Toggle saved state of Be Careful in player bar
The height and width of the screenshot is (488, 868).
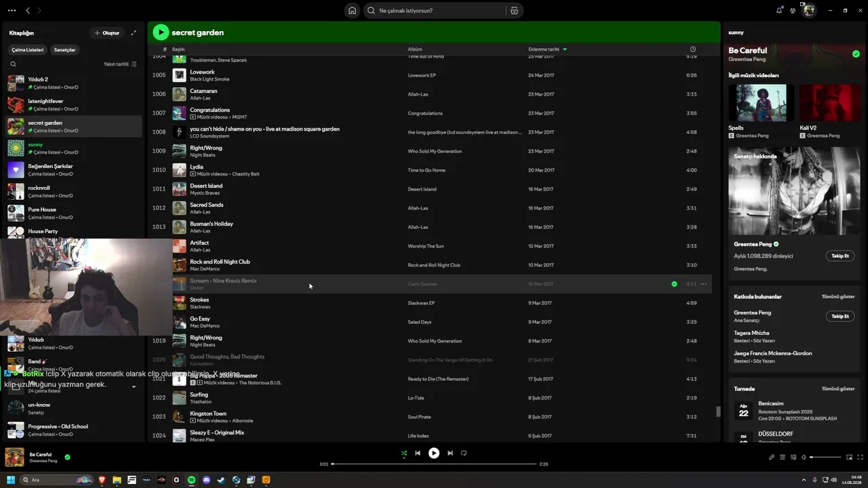click(67, 457)
